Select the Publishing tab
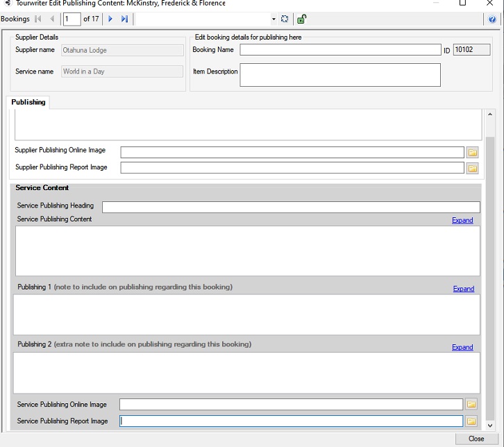The height and width of the screenshot is (447, 504). pos(28,102)
